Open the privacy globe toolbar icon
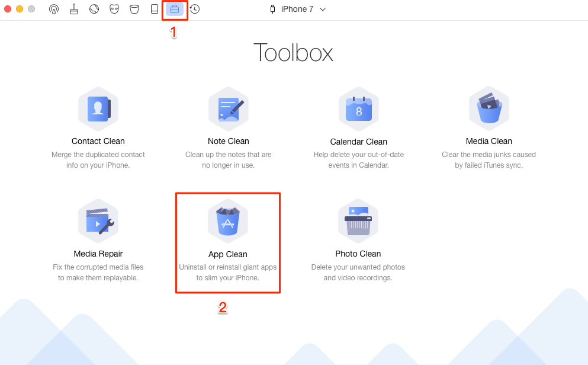The width and height of the screenshot is (588, 365). (94, 9)
